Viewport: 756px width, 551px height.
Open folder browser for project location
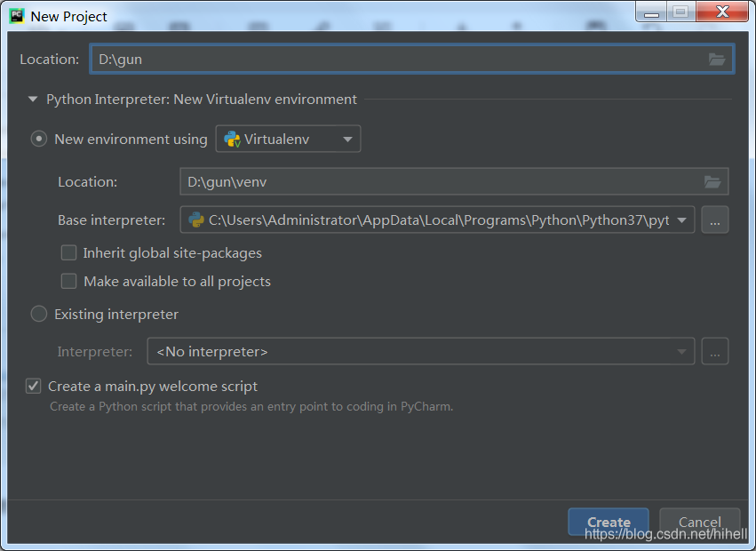click(717, 60)
